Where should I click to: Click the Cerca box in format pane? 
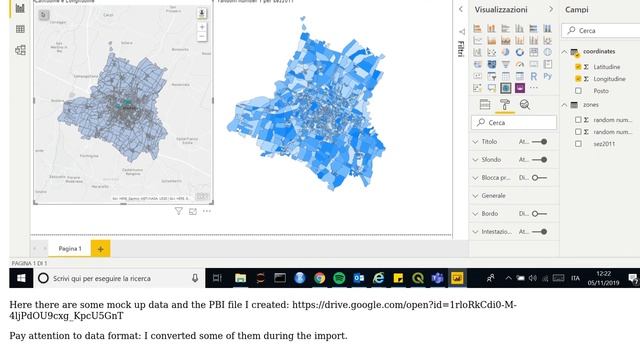coord(514,122)
